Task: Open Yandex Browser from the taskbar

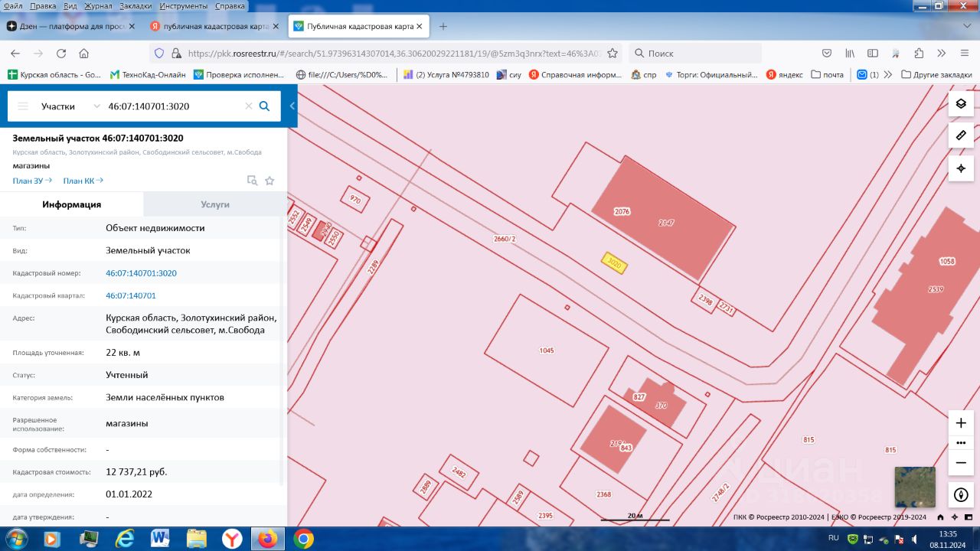Action: [x=232, y=538]
